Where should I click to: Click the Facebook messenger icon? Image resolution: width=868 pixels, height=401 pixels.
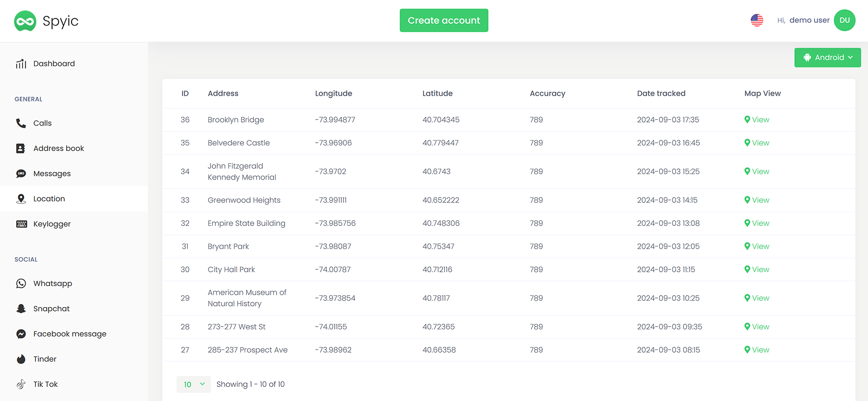click(21, 334)
